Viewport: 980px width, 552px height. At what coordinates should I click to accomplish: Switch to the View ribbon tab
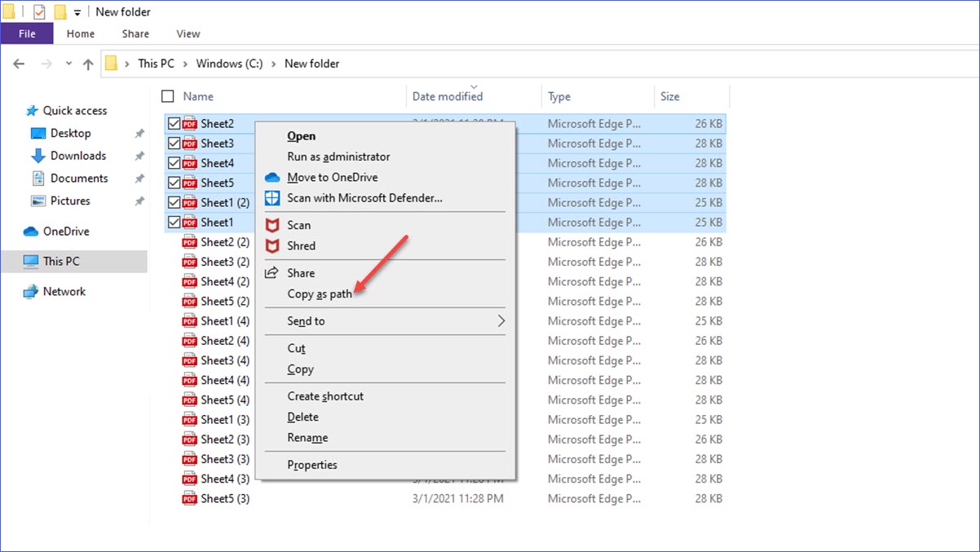[x=188, y=33]
